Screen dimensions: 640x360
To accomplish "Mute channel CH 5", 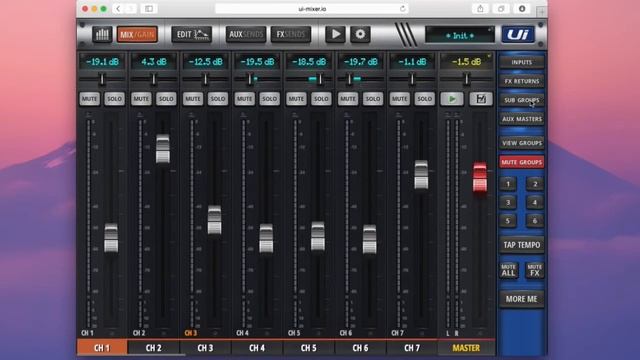I will (x=296, y=99).
